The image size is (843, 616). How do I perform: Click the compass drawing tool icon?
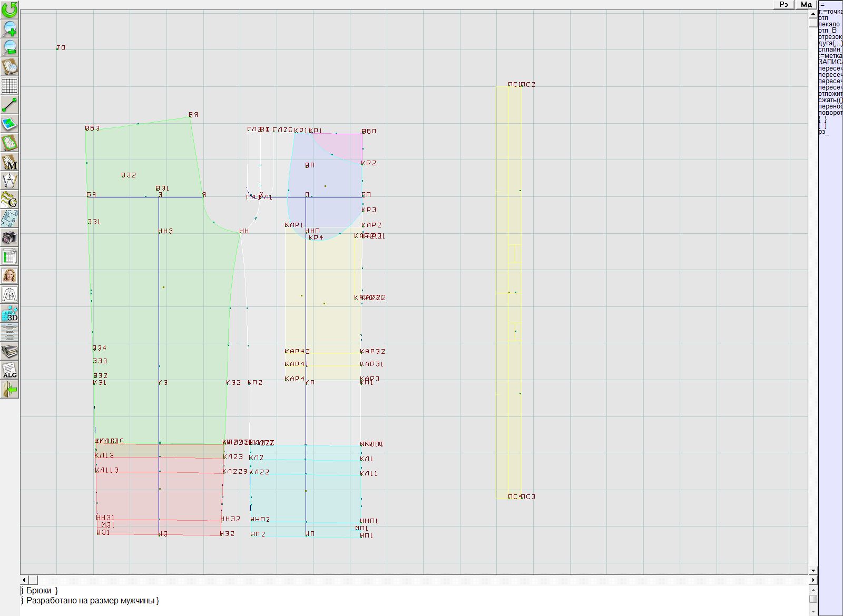click(x=9, y=181)
